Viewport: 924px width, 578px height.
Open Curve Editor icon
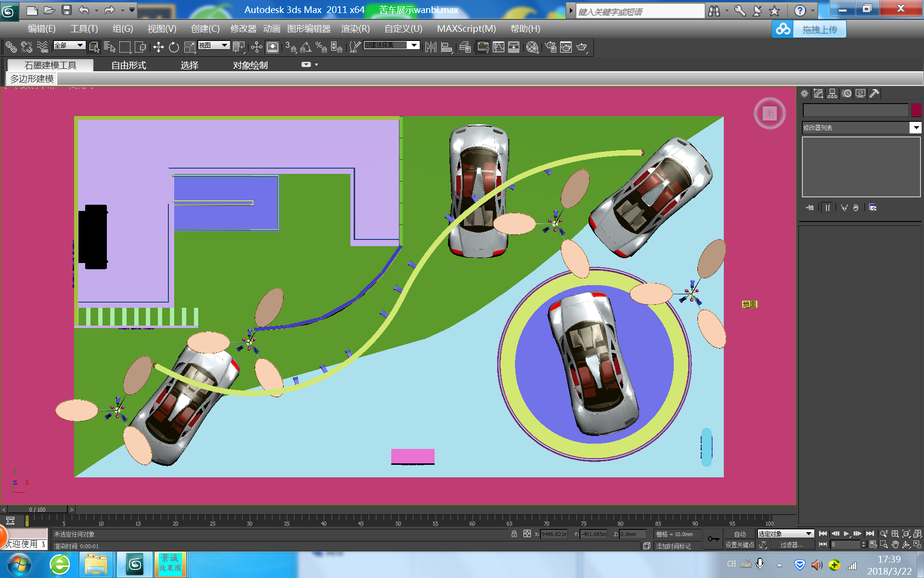499,47
